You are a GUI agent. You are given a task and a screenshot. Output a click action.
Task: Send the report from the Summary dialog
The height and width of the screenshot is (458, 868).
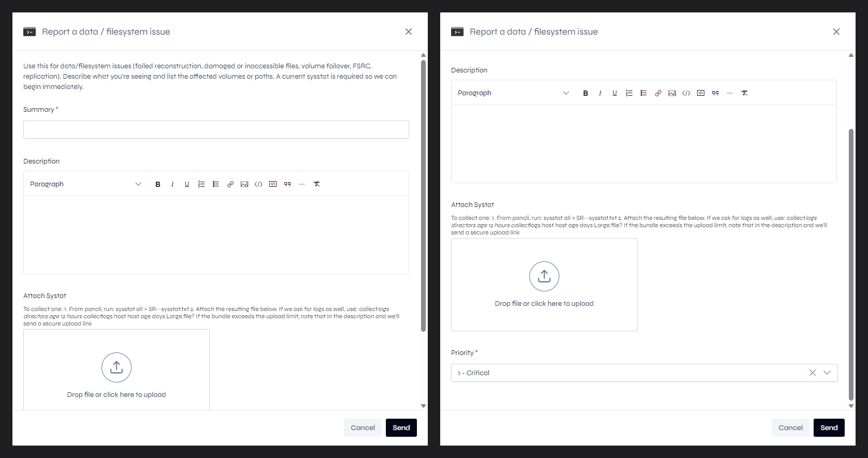coord(401,427)
